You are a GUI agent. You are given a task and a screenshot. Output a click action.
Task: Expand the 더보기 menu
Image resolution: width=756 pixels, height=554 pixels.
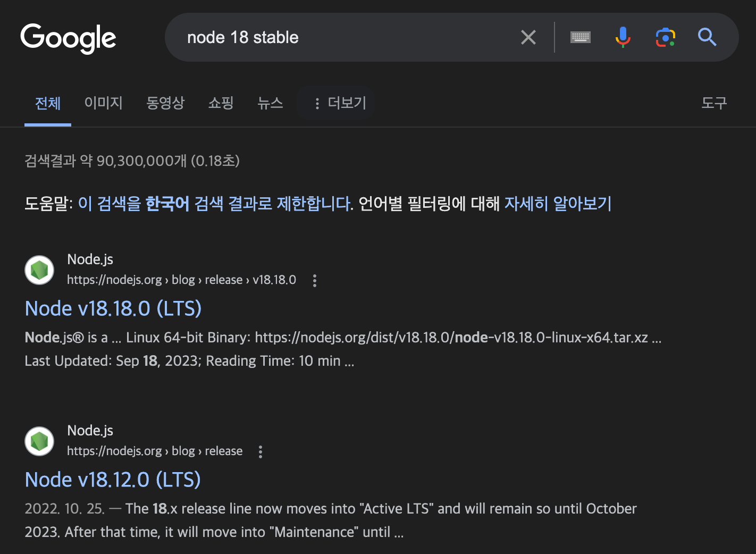pyautogui.click(x=340, y=103)
